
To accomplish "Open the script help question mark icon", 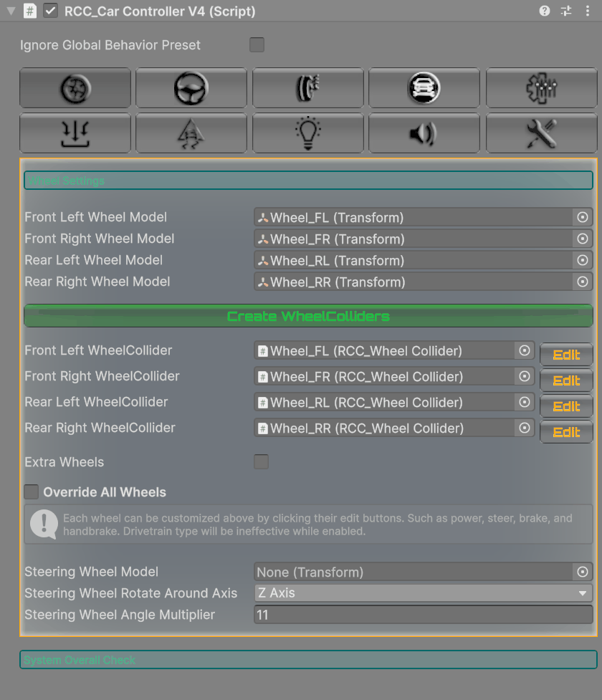I will coord(545,11).
